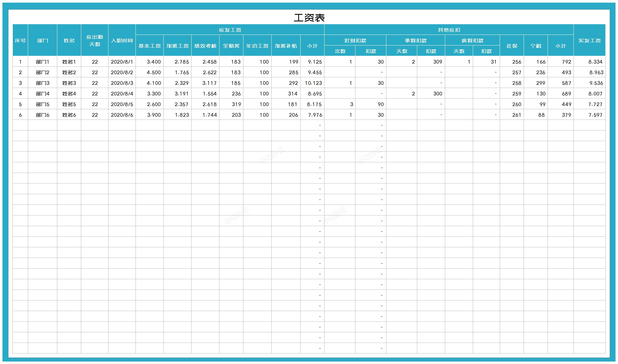Image resolution: width=618 pixels, height=364 pixels.
Task: Select the 序号 column header
Action: point(20,40)
